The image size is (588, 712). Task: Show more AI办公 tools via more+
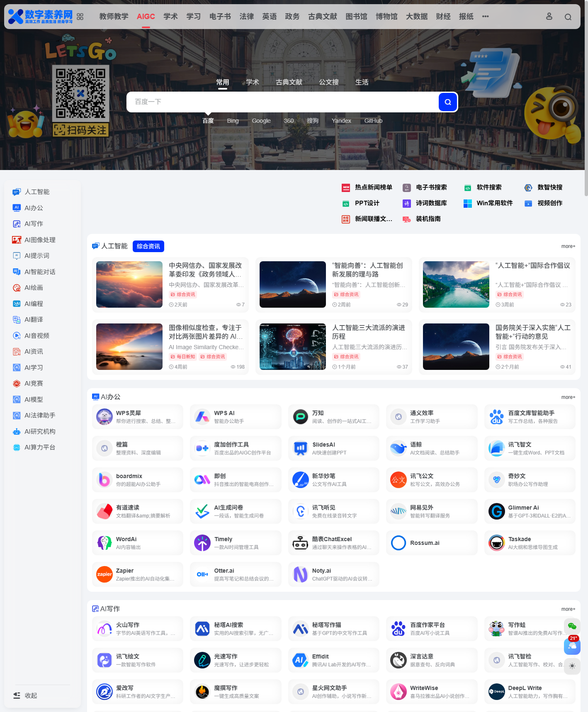click(x=568, y=397)
